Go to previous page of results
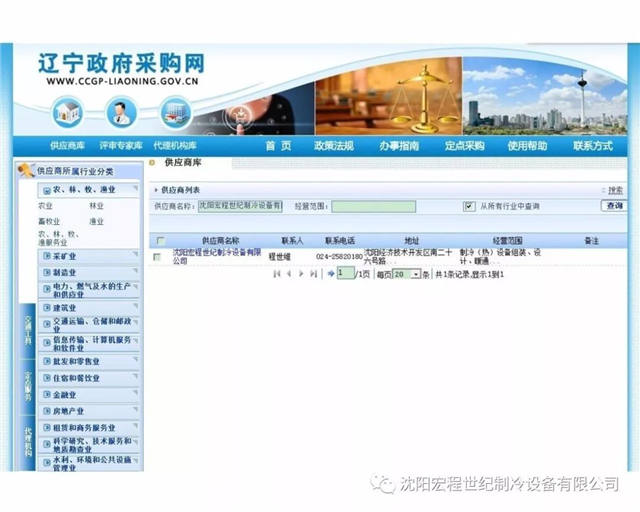 click(289, 274)
